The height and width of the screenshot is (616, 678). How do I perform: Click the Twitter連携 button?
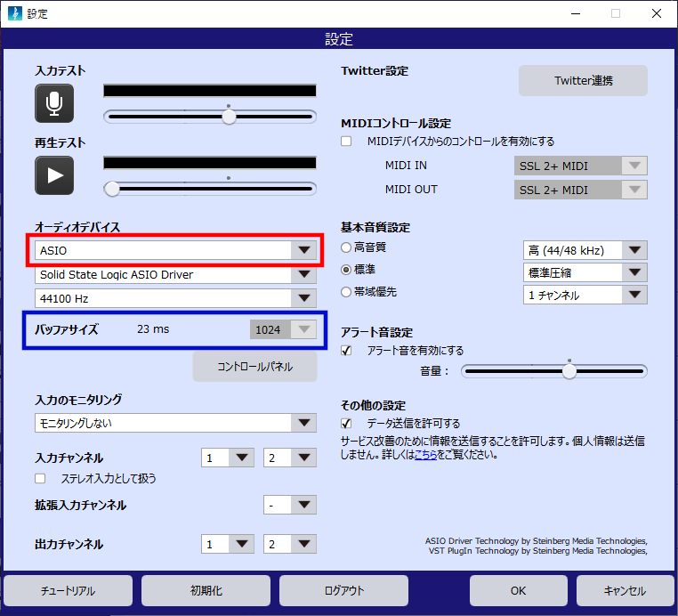tap(583, 80)
